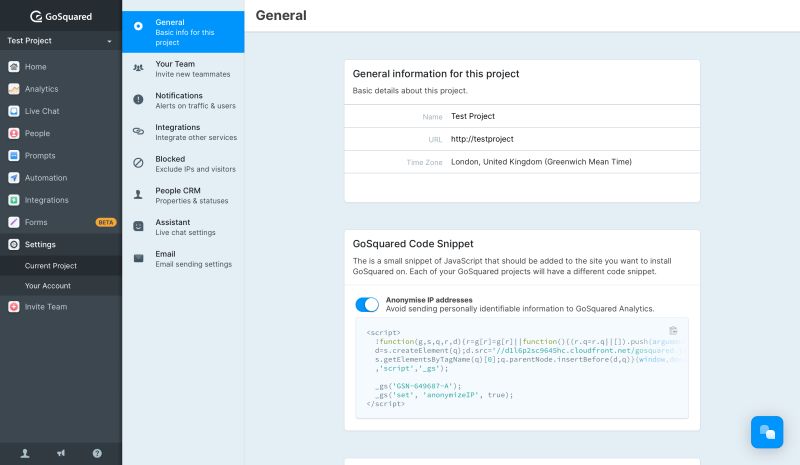The image size is (800, 465).
Task: Click the Assistant smiley face icon
Action: 138,226
